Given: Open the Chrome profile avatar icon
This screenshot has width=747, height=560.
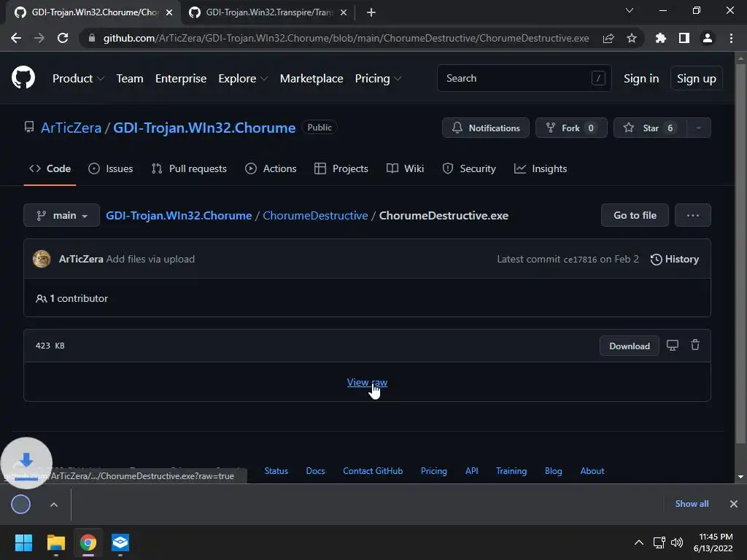Looking at the screenshot, I should (708, 38).
